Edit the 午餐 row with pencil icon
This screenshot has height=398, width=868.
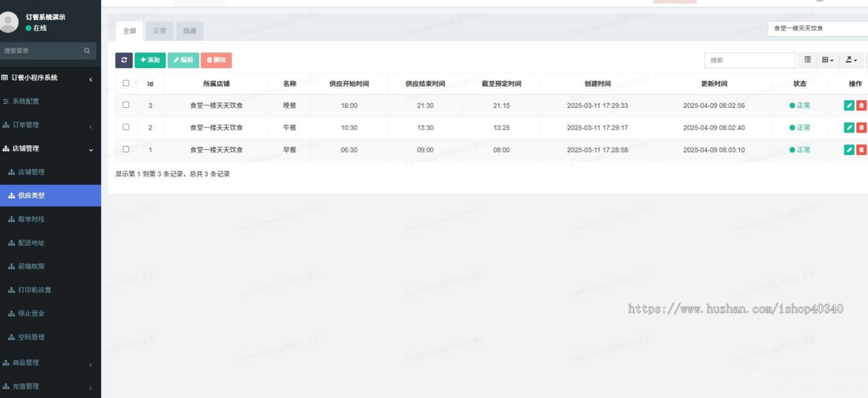848,128
